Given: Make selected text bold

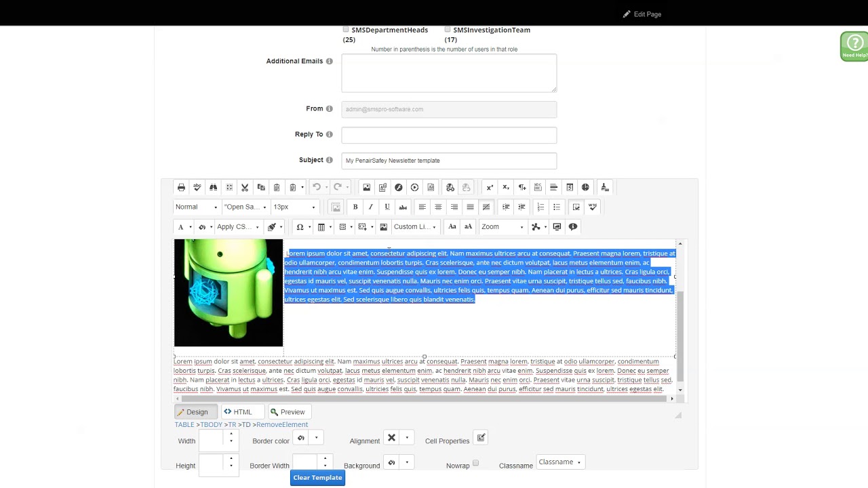Looking at the screenshot, I should [x=355, y=207].
